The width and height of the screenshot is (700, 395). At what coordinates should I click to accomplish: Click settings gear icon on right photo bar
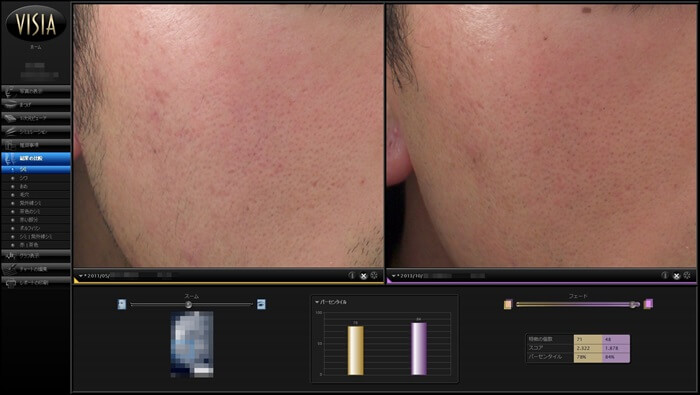[688, 275]
